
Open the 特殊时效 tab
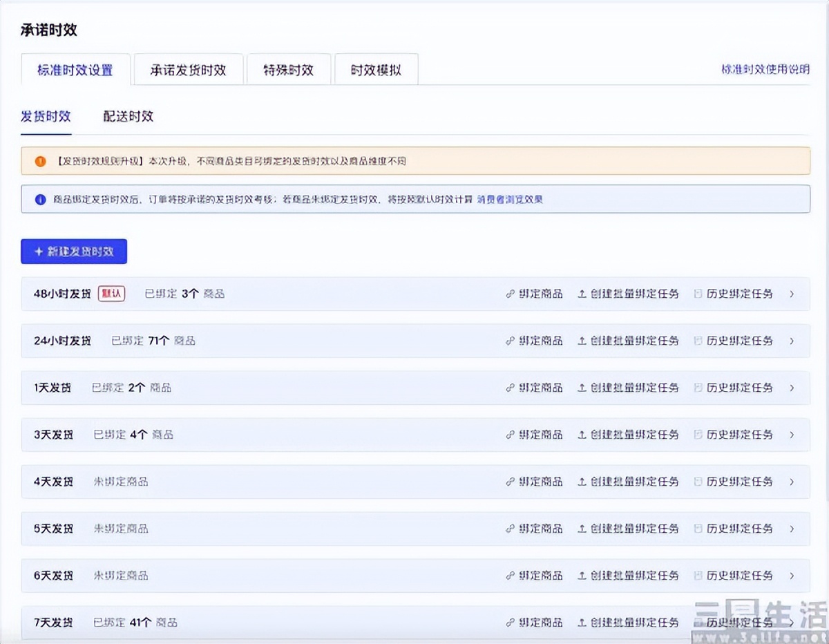288,68
